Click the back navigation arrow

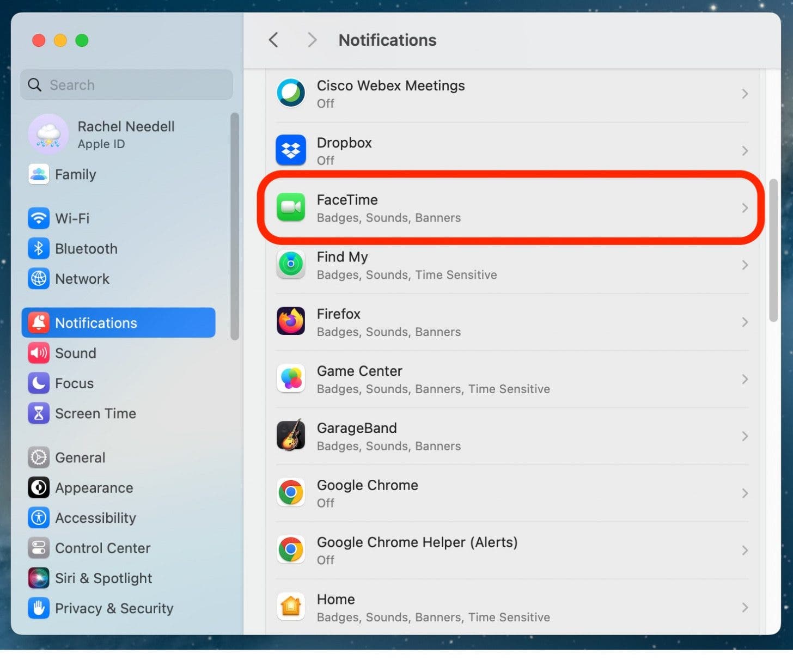pos(273,40)
